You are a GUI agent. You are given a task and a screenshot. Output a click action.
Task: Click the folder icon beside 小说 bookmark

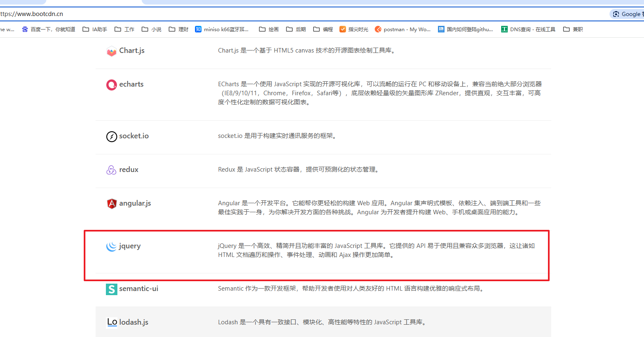[x=145, y=29]
